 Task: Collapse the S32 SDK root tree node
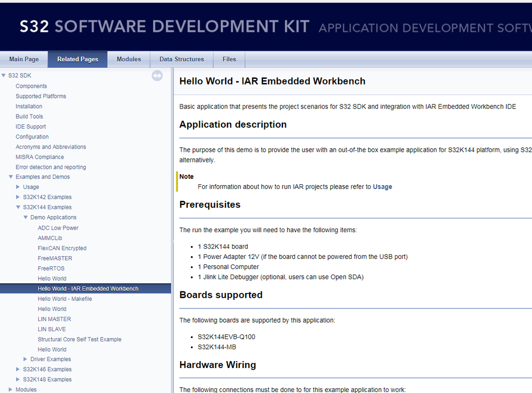[x=4, y=76]
